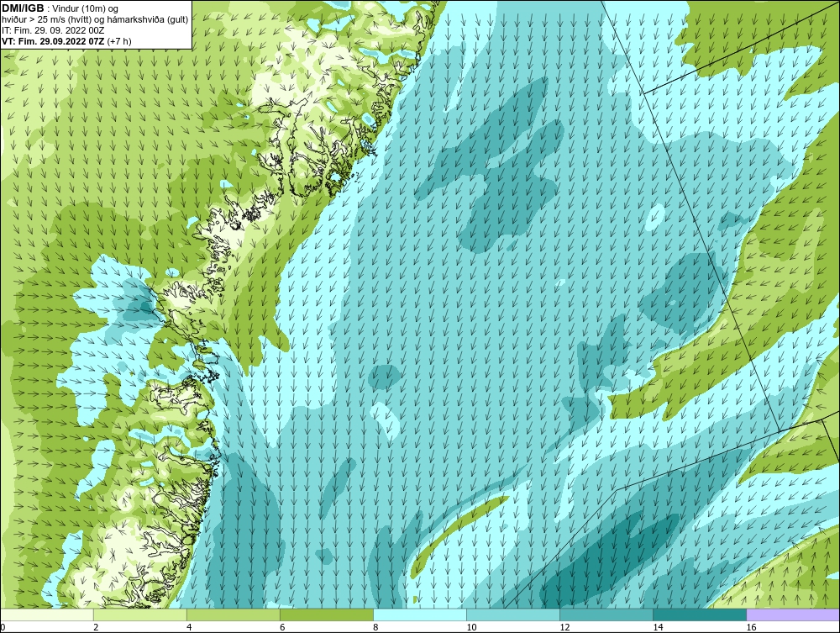
Task: Select the purple swatch above 16 m/s
Action: pyautogui.click(x=793, y=615)
